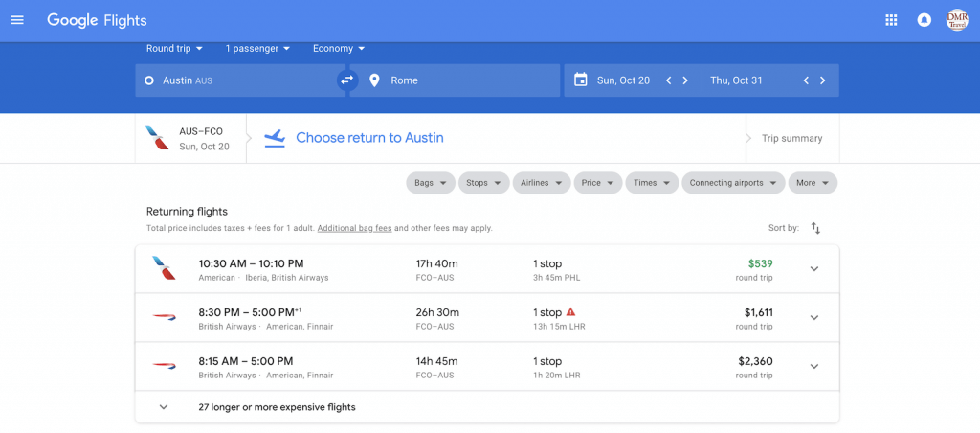Open the notifications bell
The width and height of the screenshot is (980, 433).
[x=924, y=20]
